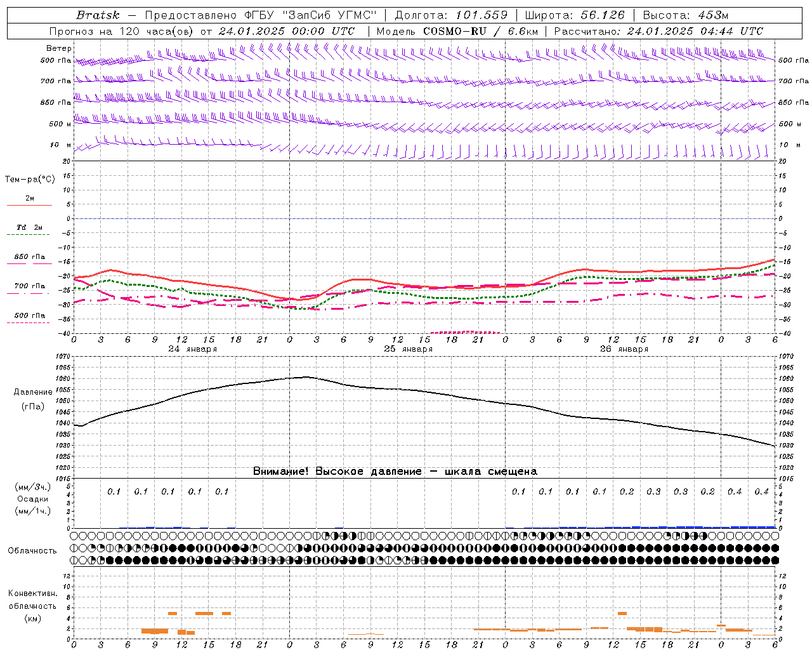Select the latitude value "Широта: 56.126"
The width and height of the screenshot is (812, 650).
click(x=575, y=15)
